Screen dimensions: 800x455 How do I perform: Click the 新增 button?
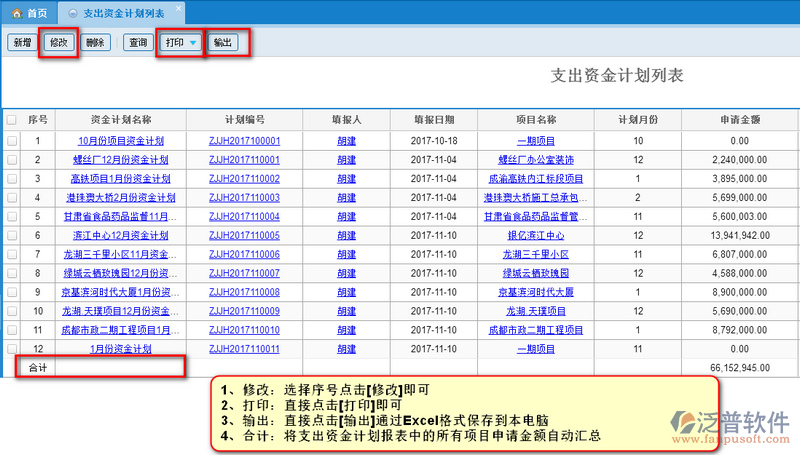22,42
